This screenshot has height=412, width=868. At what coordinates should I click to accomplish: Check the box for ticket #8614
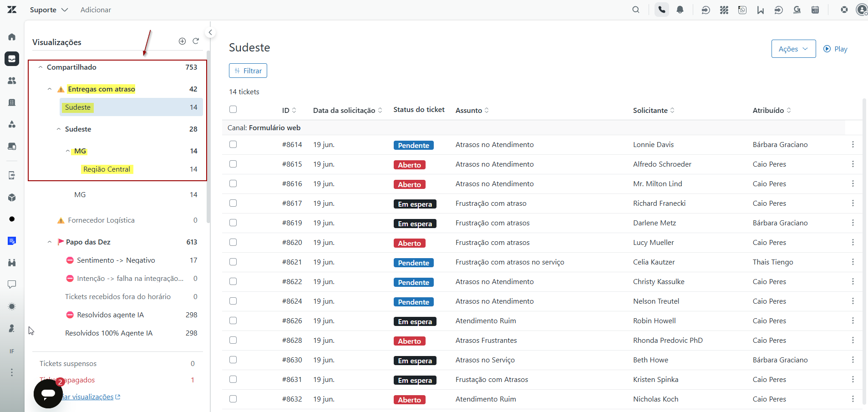click(x=233, y=144)
